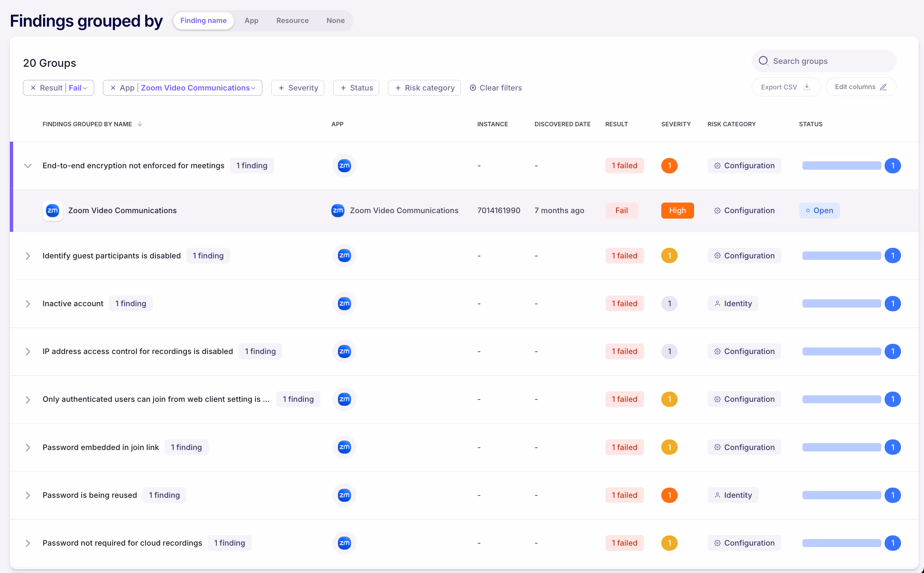Image resolution: width=924 pixels, height=573 pixels.
Task: Add a Risk category filter
Action: 424,88
